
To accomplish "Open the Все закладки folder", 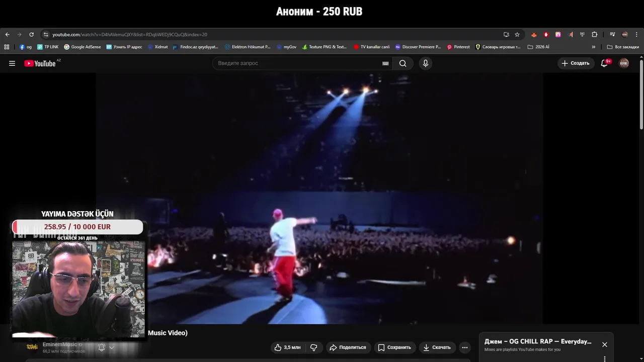I will [623, 47].
